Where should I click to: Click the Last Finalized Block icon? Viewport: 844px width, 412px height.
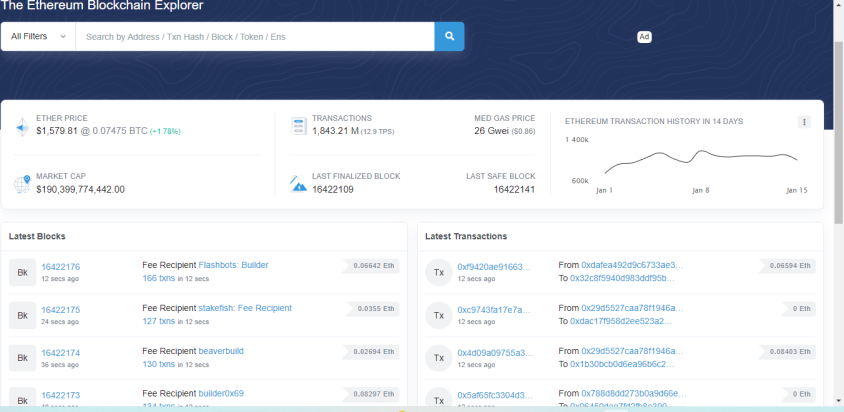[298, 184]
